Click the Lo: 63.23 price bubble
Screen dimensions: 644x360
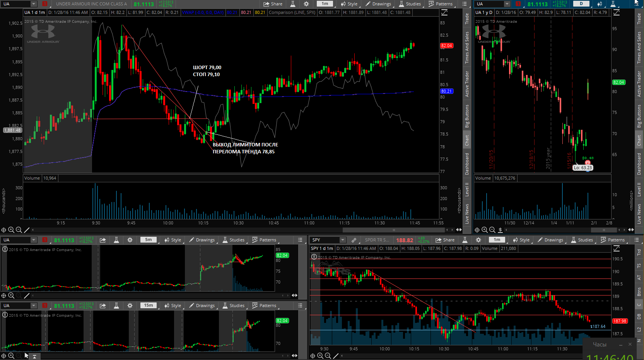pyautogui.click(x=583, y=168)
